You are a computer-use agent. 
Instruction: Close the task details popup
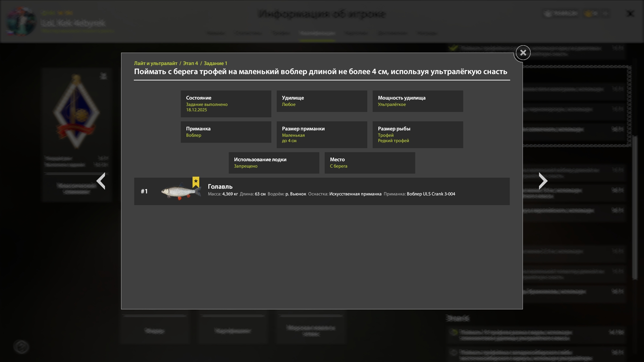coord(523,53)
